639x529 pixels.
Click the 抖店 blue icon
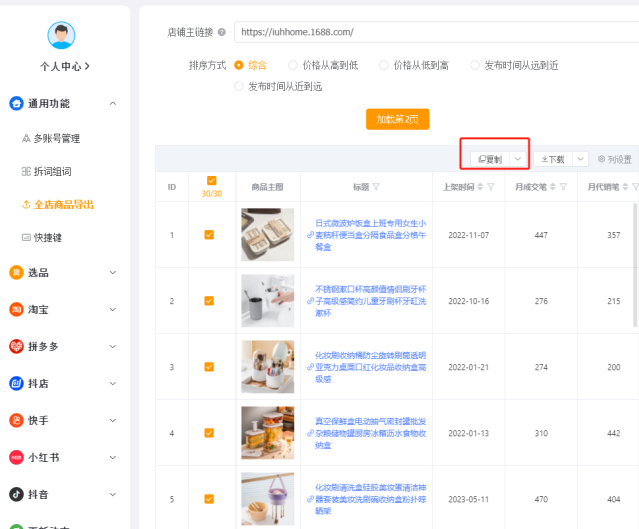[16, 383]
